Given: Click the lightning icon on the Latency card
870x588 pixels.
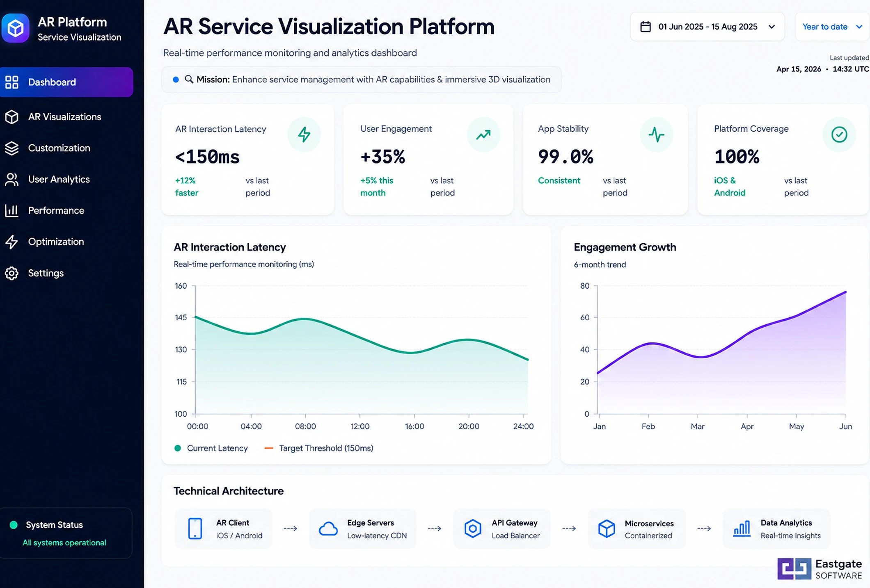Looking at the screenshot, I should 304,134.
